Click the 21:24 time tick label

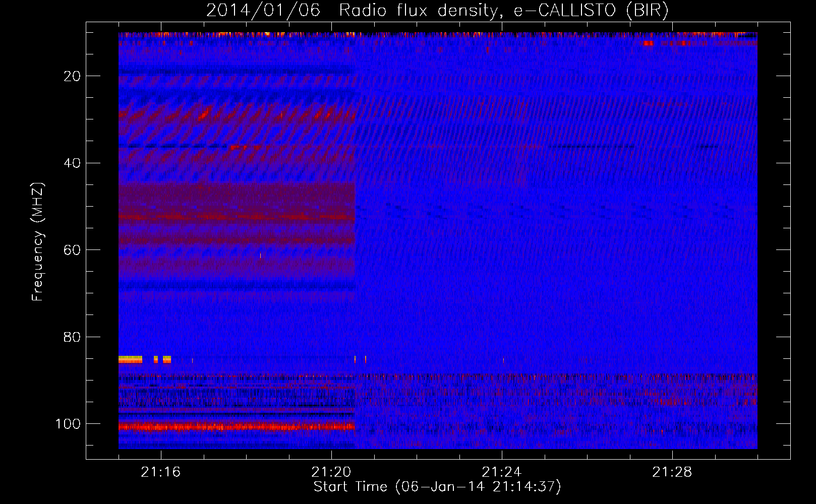(x=502, y=472)
